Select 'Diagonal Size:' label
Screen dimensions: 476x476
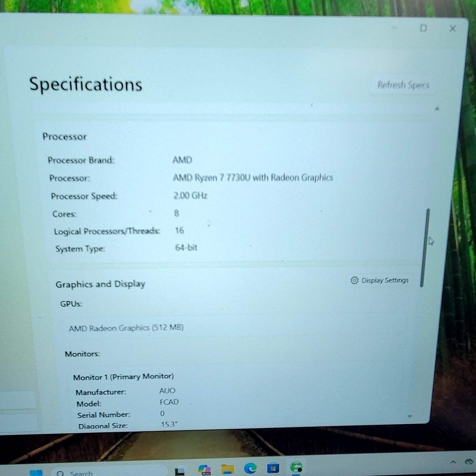click(103, 426)
